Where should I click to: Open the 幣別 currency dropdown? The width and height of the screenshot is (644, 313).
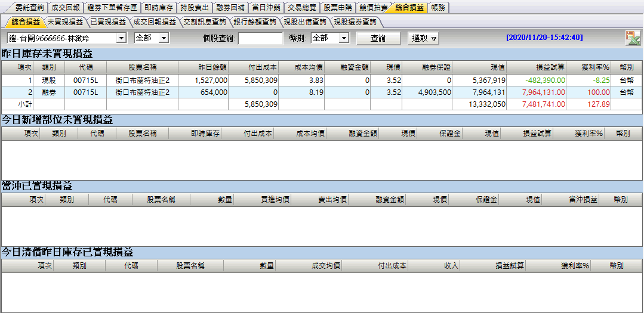pyautogui.click(x=344, y=38)
